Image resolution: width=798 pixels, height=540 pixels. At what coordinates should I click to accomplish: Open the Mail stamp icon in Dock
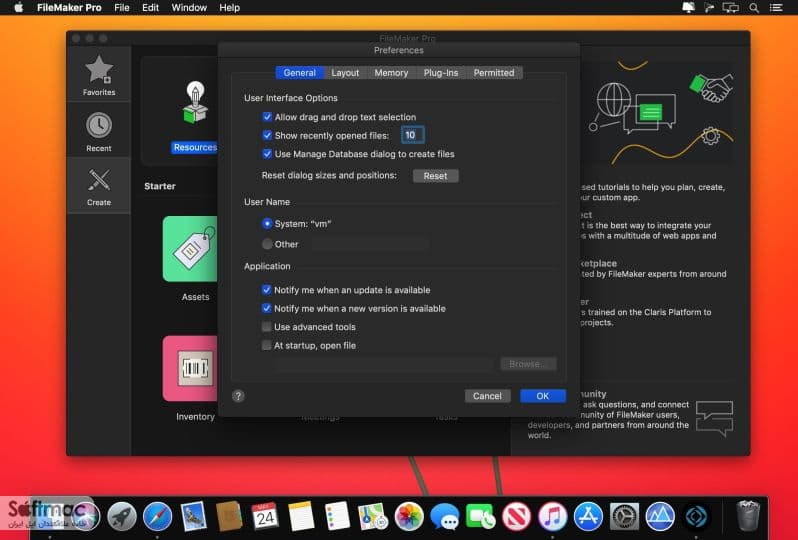pyautogui.click(x=193, y=516)
